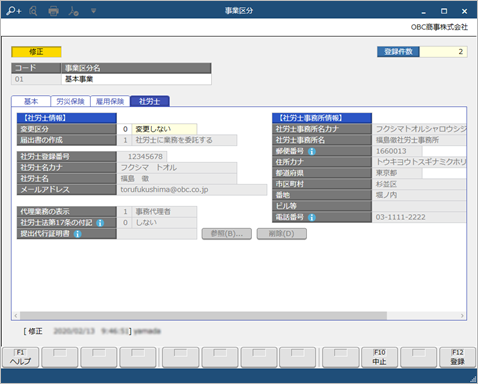
Task: Click the 削除(D) button
Action: (x=281, y=234)
